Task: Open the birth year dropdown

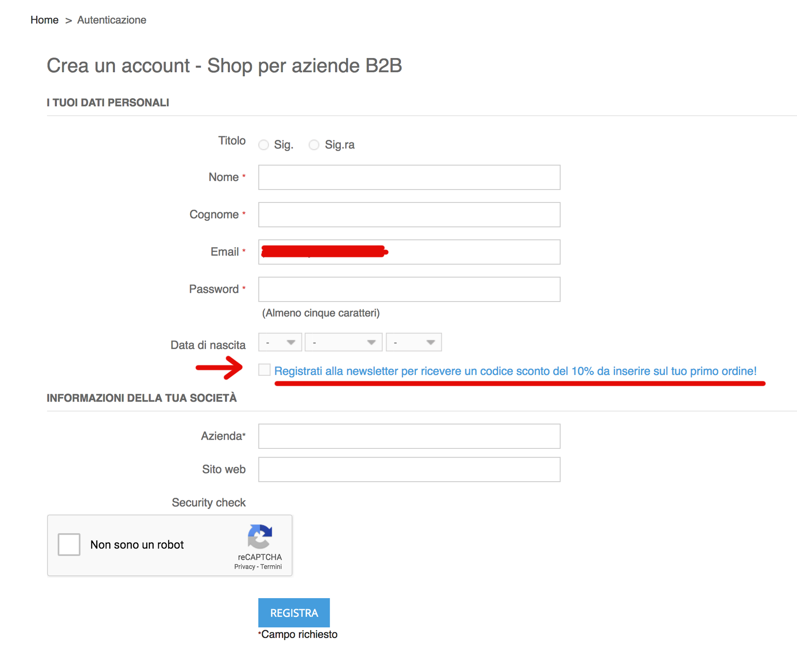Action: click(x=413, y=342)
